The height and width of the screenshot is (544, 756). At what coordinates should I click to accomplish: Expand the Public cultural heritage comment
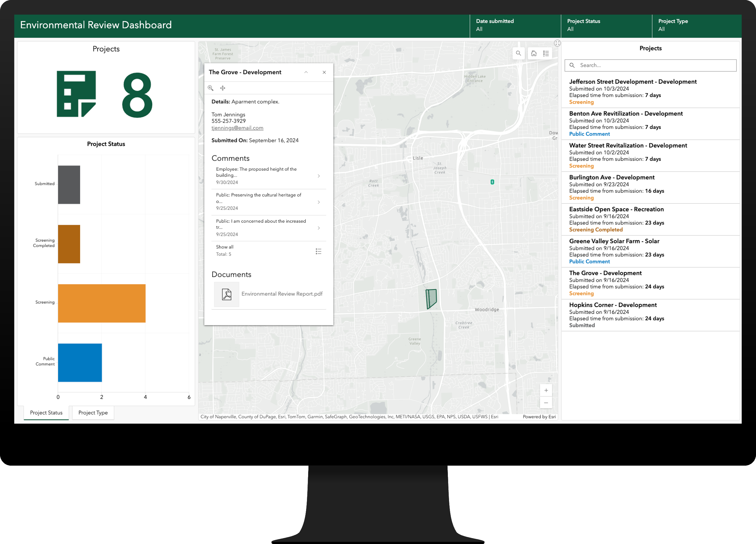319,202
